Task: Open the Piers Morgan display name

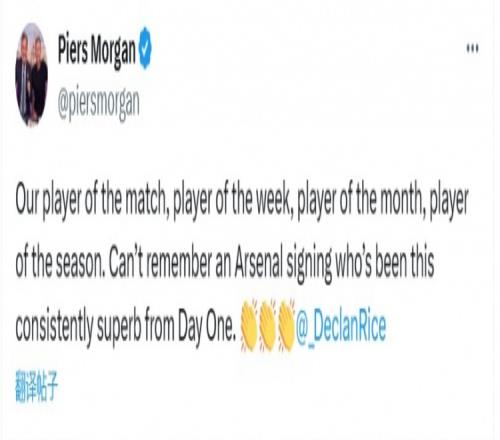Action: pos(97,49)
